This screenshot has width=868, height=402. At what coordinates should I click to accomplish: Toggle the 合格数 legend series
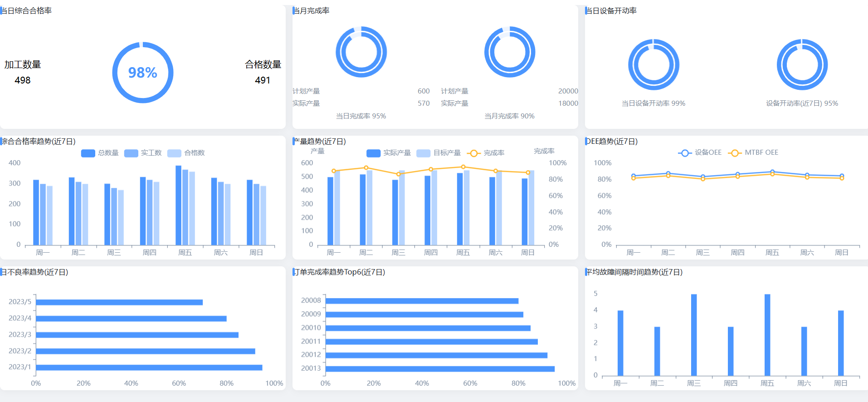[186, 153]
